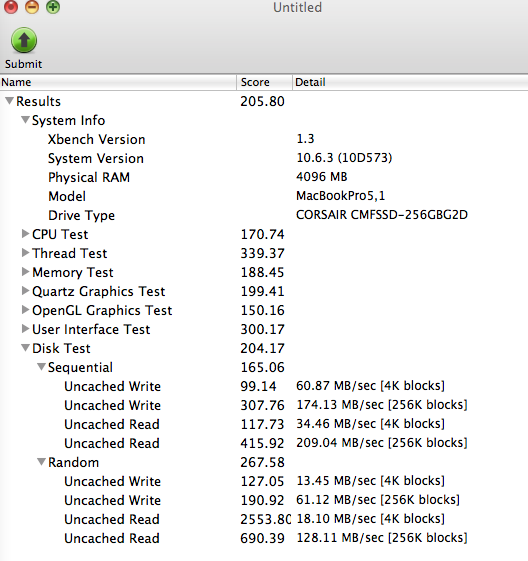Select Uncached Read row scoring 690.39
The height and width of the screenshot is (561, 528).
coord(264,538)
